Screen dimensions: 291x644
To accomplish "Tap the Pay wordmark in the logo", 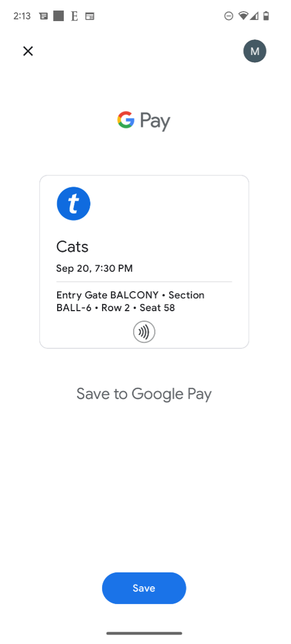I will [155, 121].
